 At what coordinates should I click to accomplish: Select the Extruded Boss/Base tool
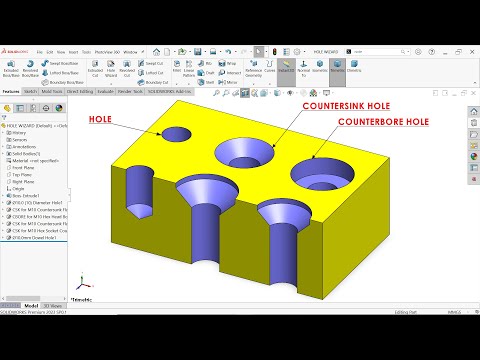(x=11, y=69)
